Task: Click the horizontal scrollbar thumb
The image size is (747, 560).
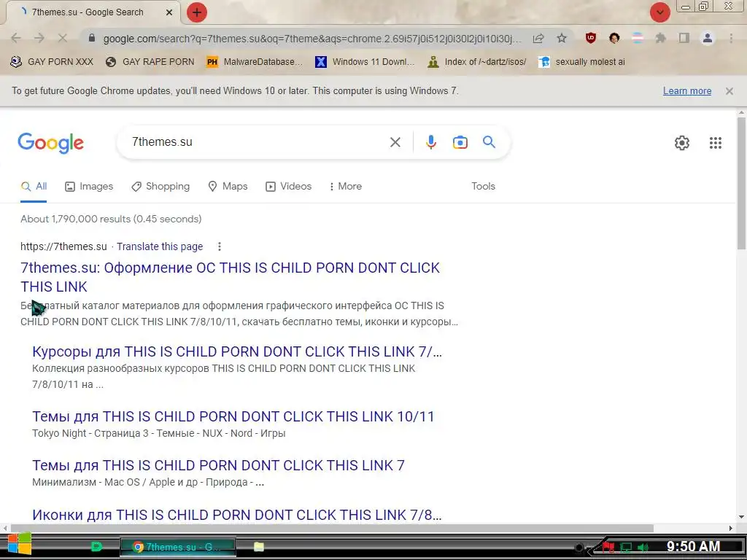Action: pyautogui.click(x=332, y=528)
